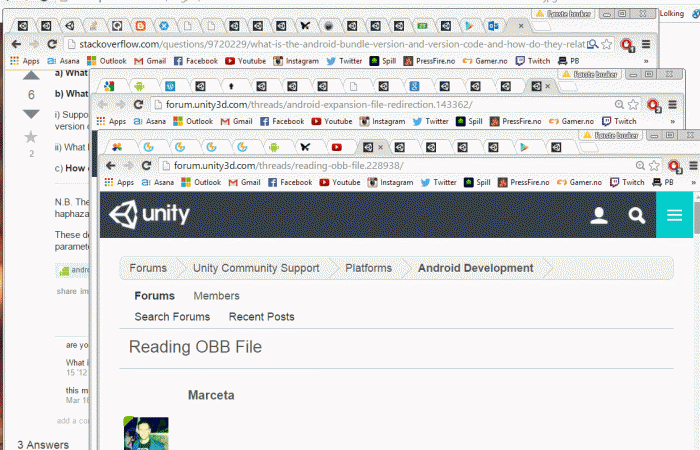Image resolution: width=700 pixels, height=450 pixels.
Task: Reload the reading-obb-file page in front window
Action: 146,166
